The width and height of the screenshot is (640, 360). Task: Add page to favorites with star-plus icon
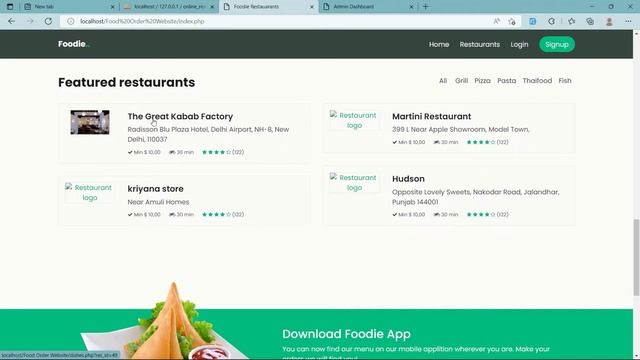click(512, 21)
